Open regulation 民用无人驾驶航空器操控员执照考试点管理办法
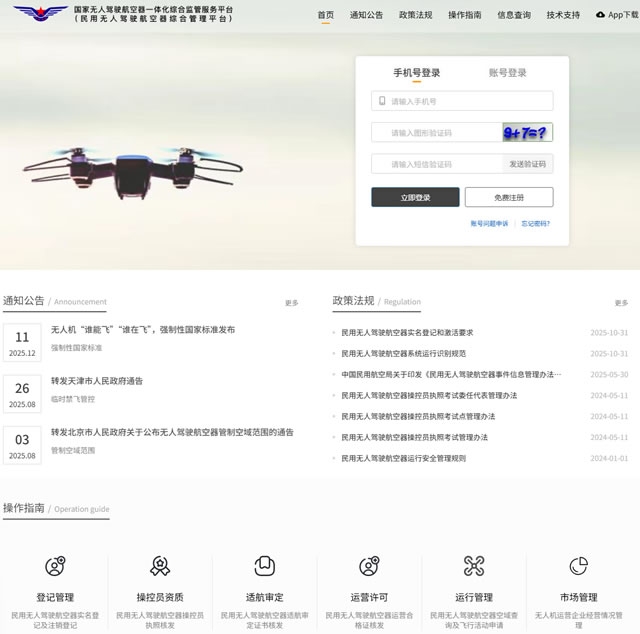640x634 pixels. pos(418,416)
